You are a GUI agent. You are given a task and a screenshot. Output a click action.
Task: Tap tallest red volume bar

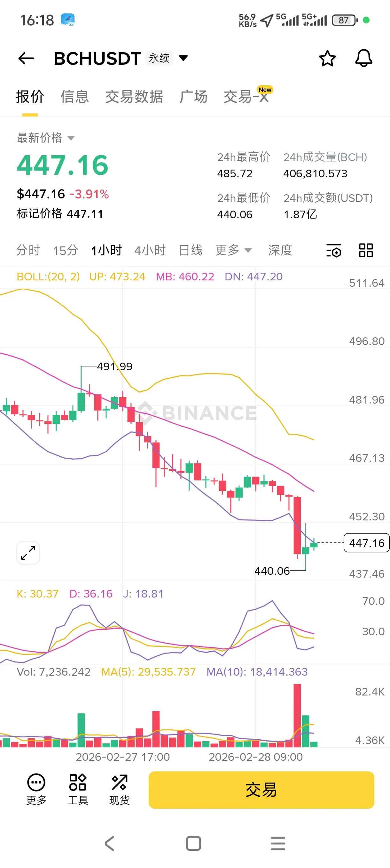point(297,715)
